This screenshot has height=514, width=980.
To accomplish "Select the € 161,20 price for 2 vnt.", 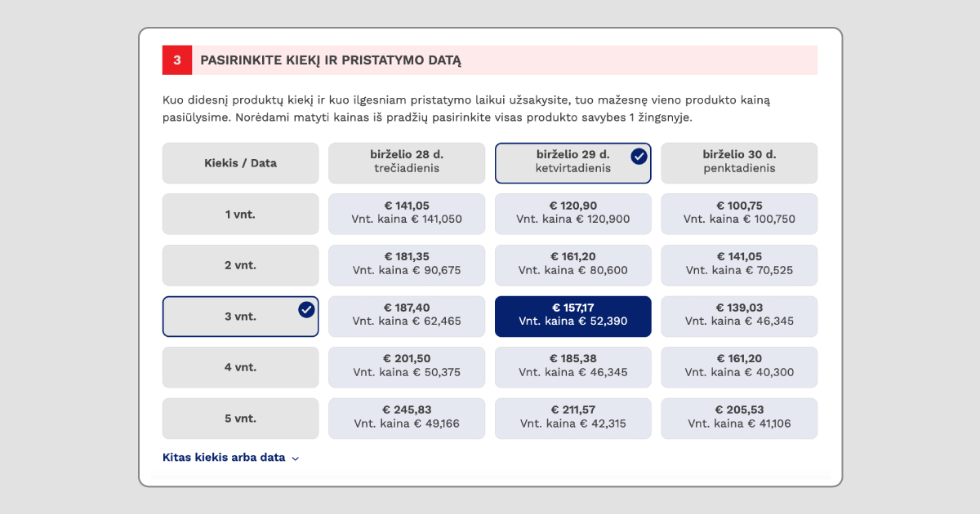I will (572, 264).
